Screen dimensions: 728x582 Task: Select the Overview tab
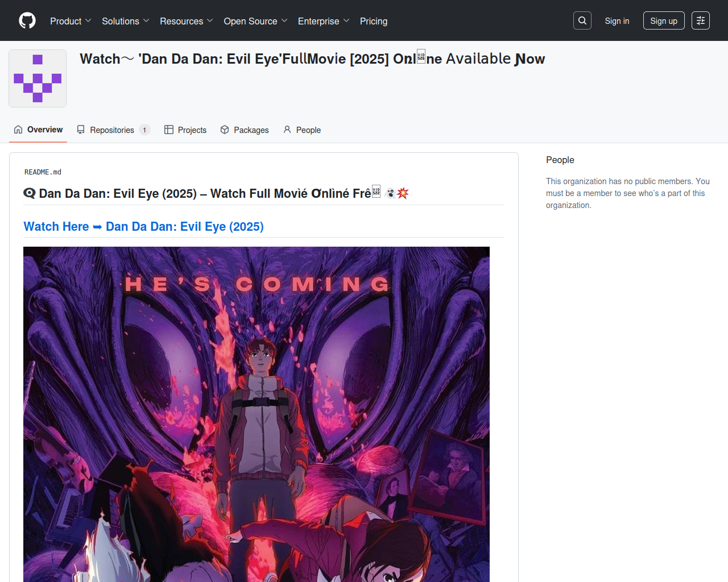[38, 130]
